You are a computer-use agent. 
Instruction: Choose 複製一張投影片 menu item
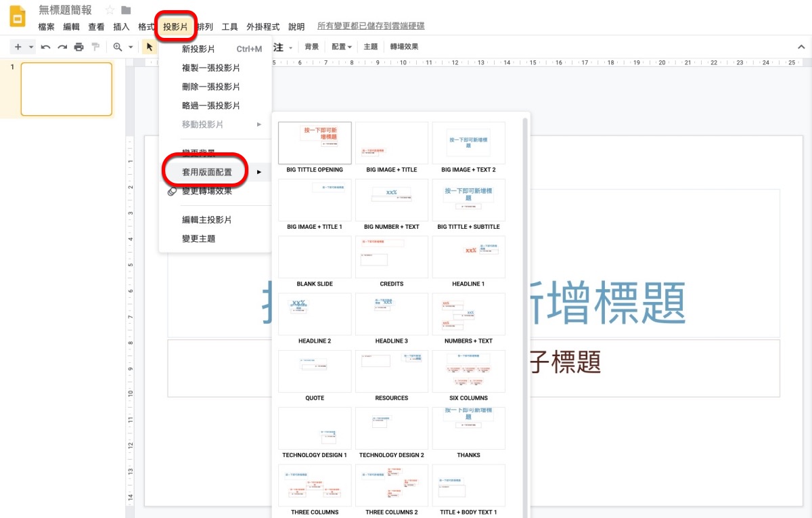click(215, 68)
